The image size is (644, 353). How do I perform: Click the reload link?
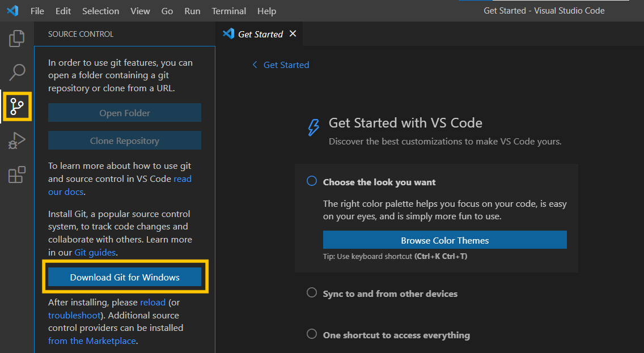[x=153, y=303]
